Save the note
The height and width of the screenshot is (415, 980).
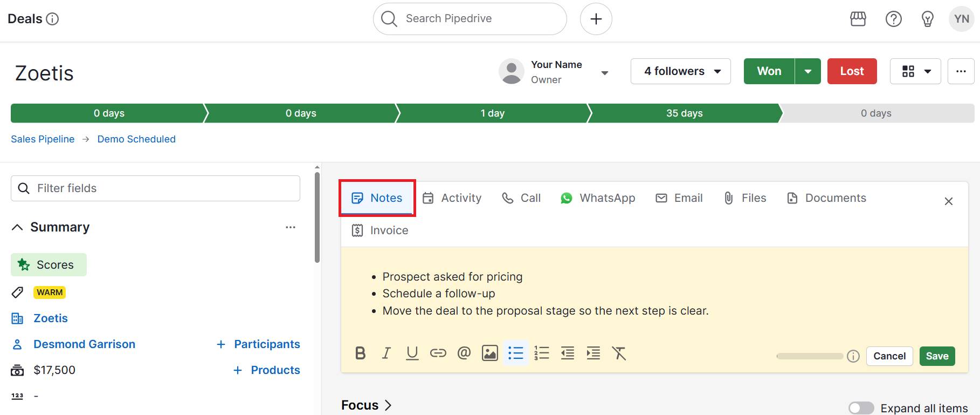tap(937, 356)
